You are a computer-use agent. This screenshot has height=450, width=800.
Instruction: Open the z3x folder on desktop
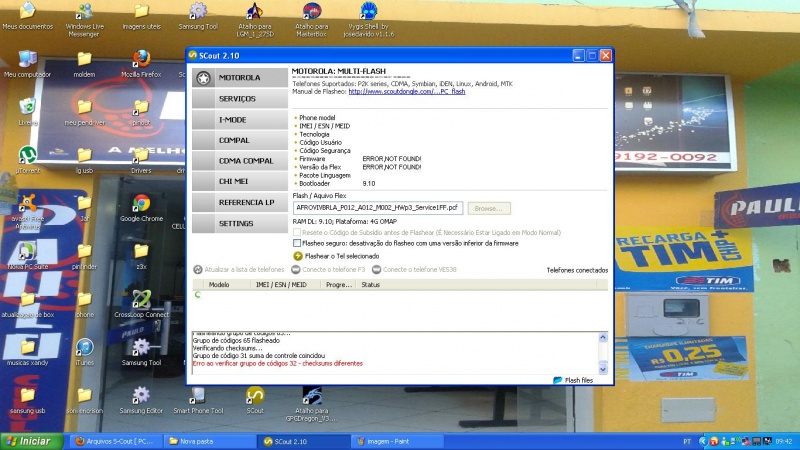pyautogui.click(x=141, y=256)
